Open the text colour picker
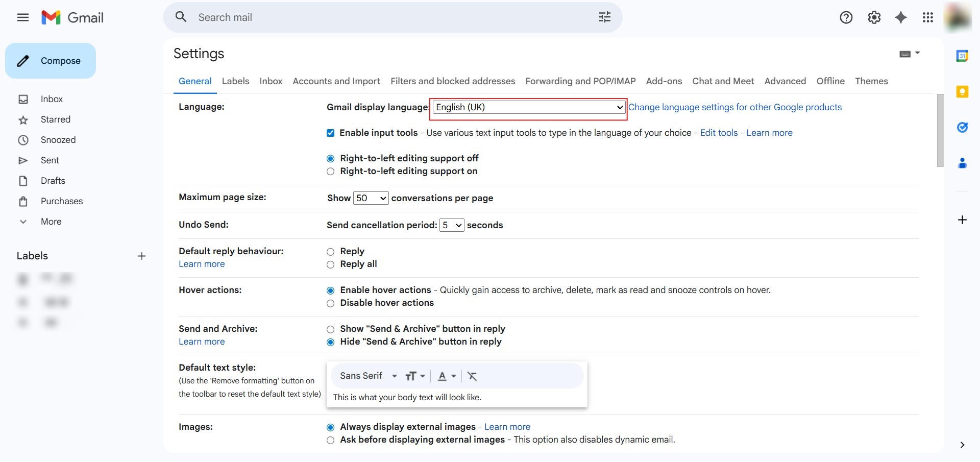980x462 pixels. 446,376
